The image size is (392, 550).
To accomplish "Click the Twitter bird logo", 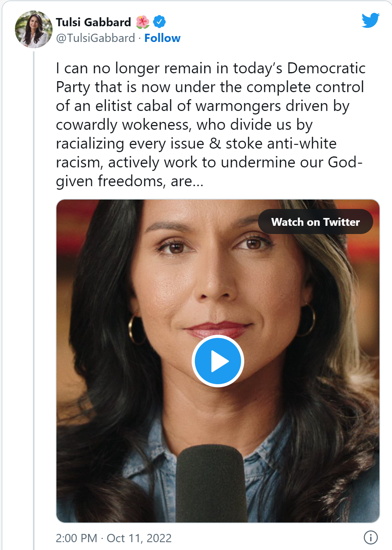I will 370,20.
